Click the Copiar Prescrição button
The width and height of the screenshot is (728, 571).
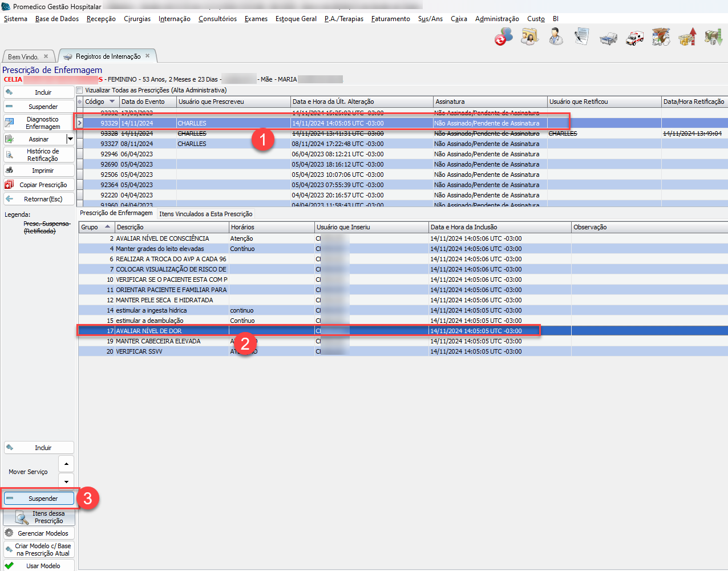(39, 185)
